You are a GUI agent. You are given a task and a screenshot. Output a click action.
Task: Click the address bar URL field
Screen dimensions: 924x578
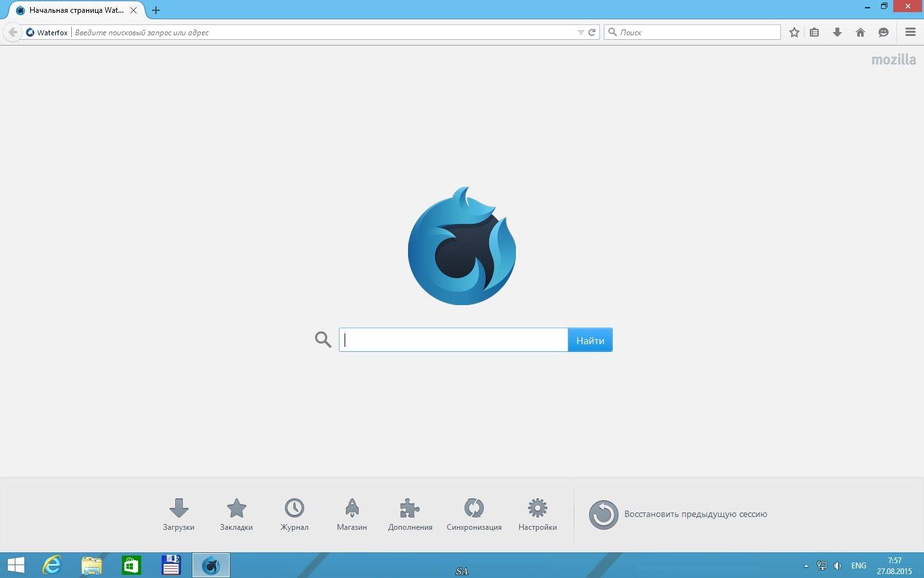323,32
